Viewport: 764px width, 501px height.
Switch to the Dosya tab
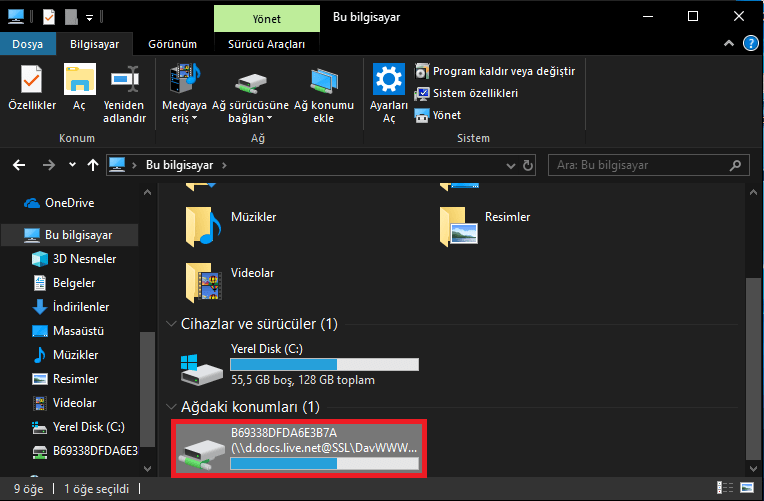pyautogui.click(x=27, y=44)
